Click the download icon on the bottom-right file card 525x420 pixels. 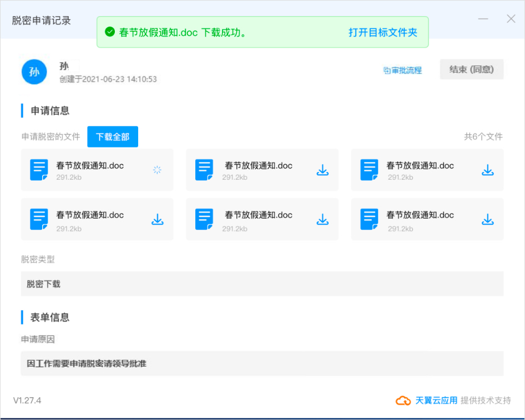coord(487,219)
